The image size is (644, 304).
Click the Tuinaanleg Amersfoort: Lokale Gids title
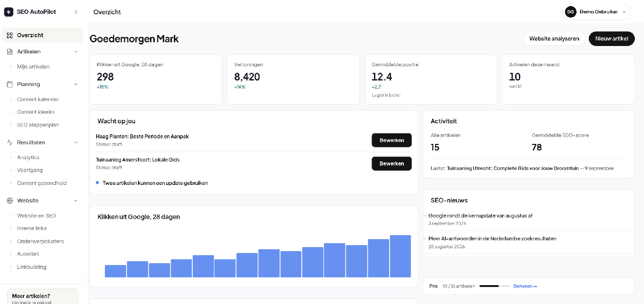pos(138,160)
